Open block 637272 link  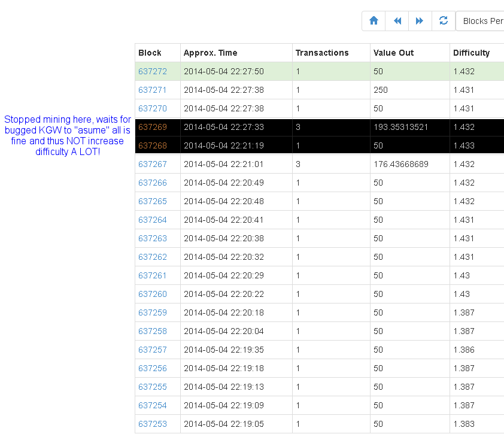[x=153, y=71]
